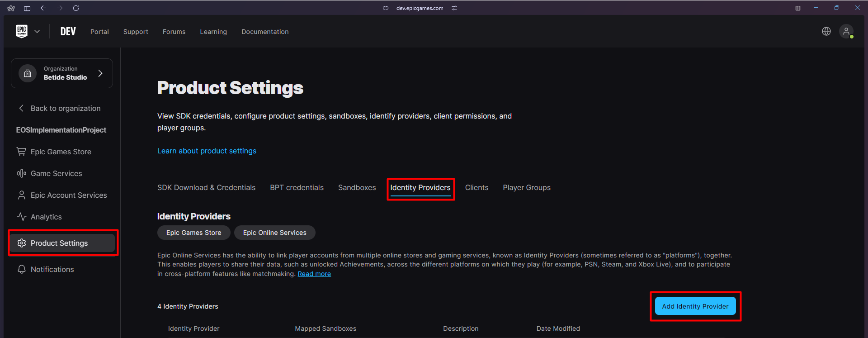Open the Learn about product settings link

coord(207,151)
